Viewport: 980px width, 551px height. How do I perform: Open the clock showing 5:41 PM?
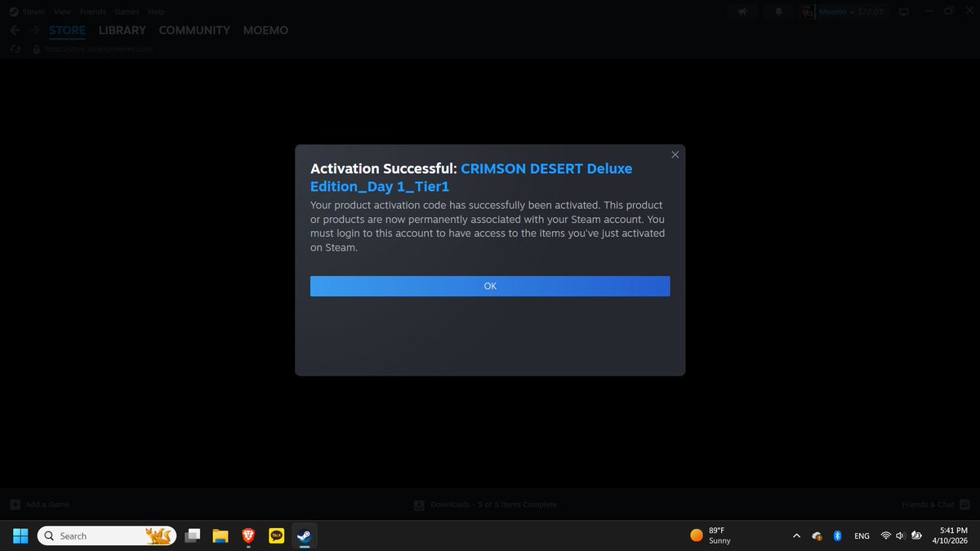[948, 535]
